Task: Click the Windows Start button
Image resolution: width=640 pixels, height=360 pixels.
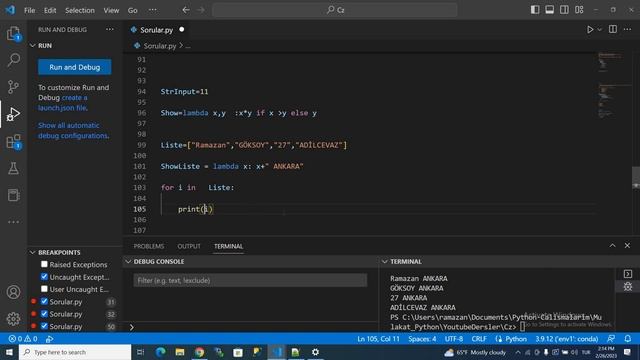Action: [9, 352]
